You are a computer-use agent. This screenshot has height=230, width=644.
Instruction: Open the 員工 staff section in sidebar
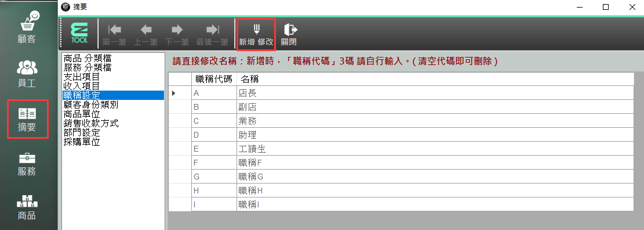coord(27,74)
